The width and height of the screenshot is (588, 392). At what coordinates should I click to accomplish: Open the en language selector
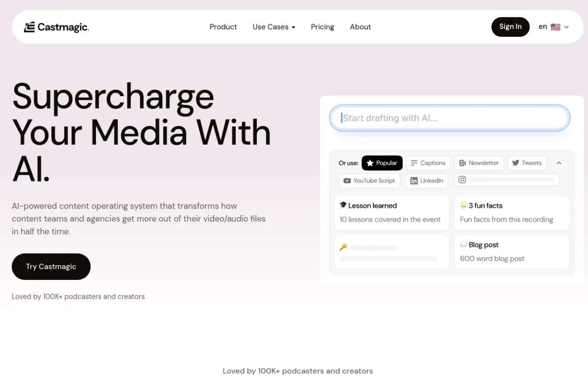point(554,27)
